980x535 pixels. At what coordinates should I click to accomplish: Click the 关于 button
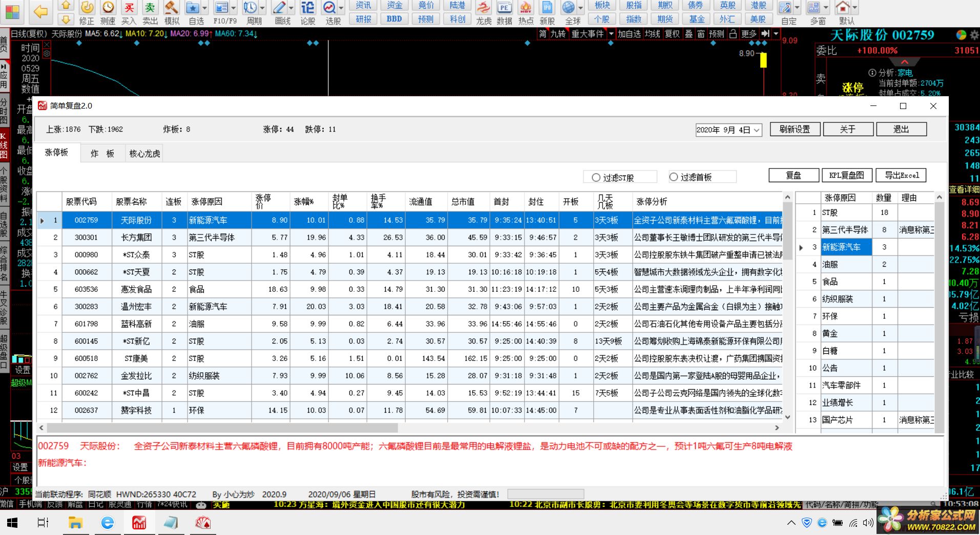[848, 130]
